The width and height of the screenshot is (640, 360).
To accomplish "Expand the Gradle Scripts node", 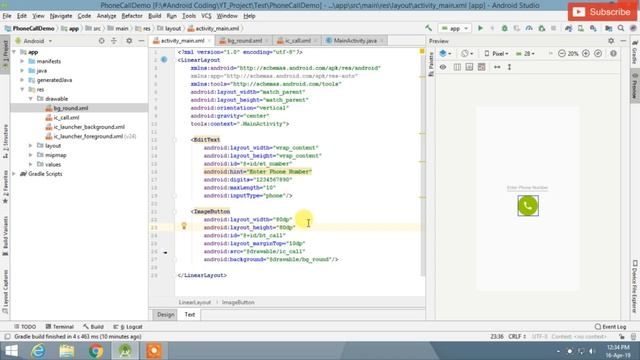I will click(14, 174).
